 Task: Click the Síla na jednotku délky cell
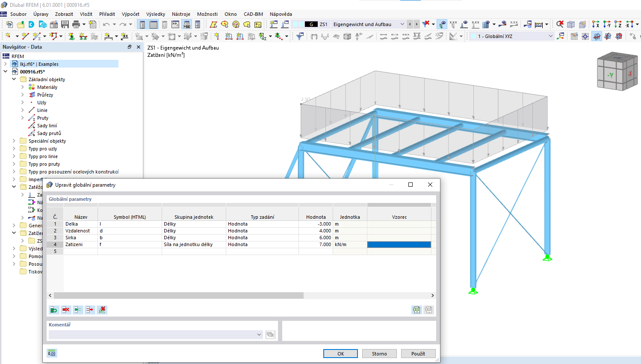tap(194, 244)
